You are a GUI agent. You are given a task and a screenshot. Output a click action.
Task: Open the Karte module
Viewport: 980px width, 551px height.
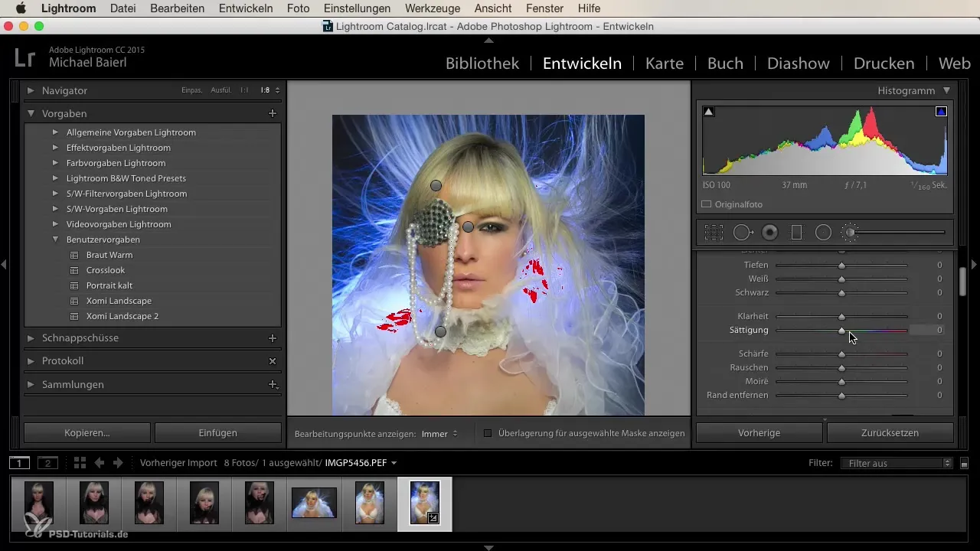[x=665, y=64]
